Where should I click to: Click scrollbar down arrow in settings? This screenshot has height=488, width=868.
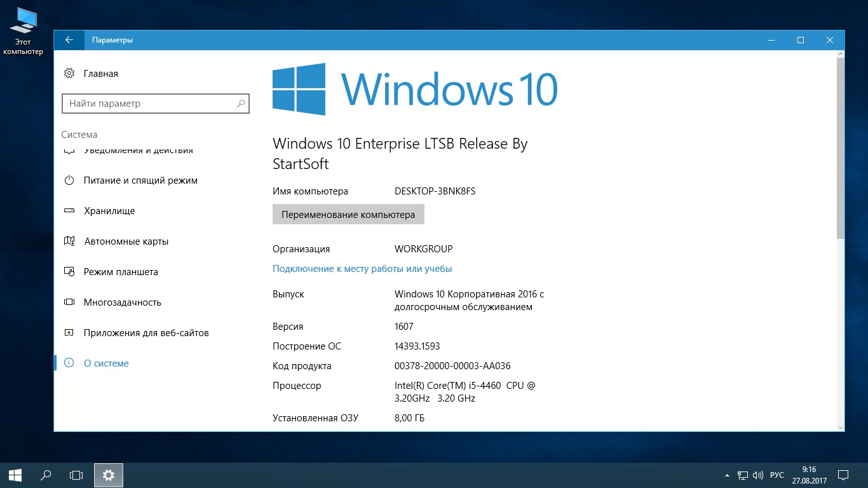coord(841,428)
